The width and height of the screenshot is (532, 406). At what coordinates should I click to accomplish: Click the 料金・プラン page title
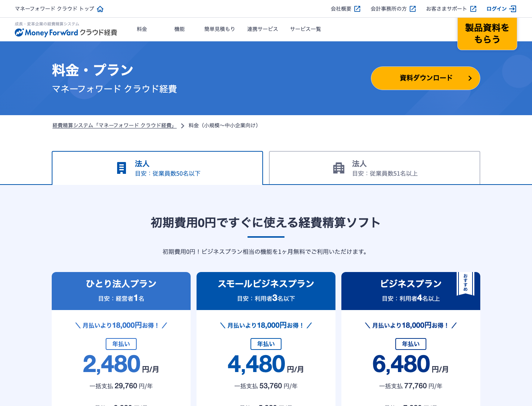93,70
